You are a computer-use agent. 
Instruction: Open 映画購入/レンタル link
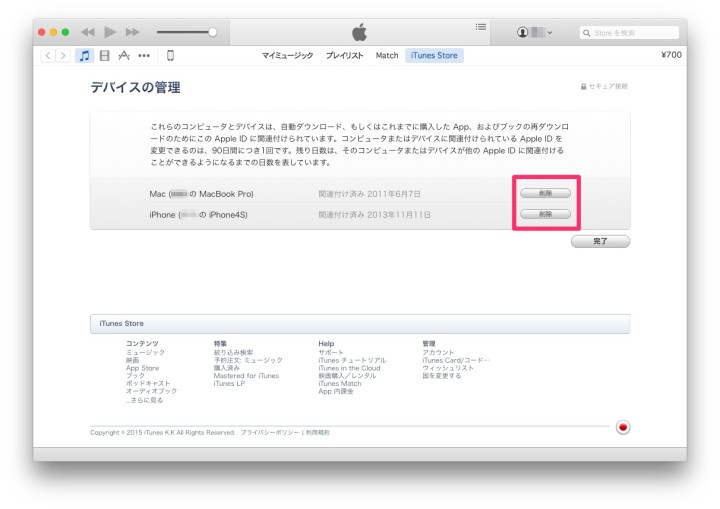pos(347,376)
